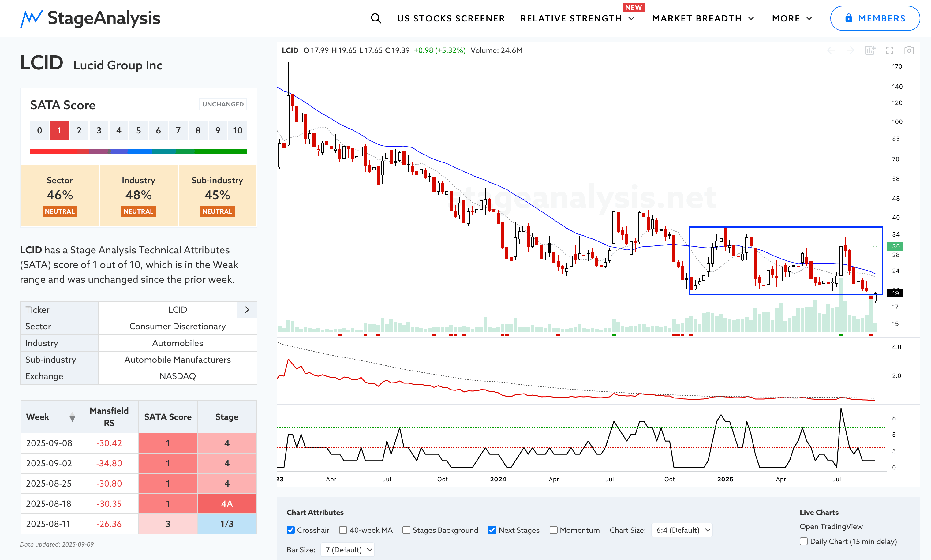This screenshot has height=560, width=931.
Task: Click the MEMBERS button
Action: [875, 18]
